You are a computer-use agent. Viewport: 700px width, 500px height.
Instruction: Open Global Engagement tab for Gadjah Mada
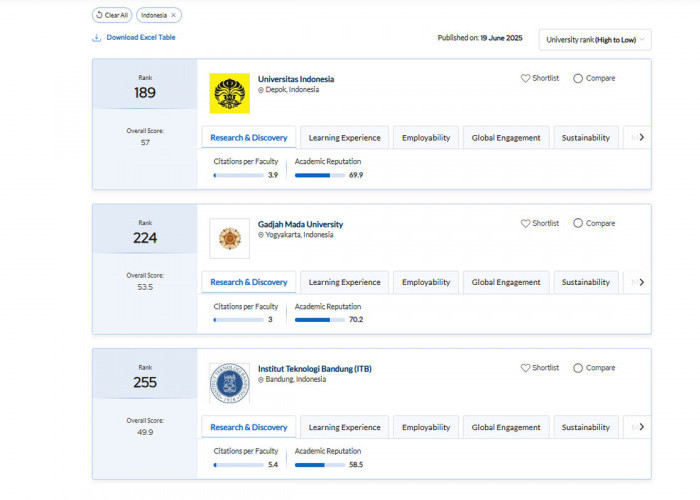click(506, 282)
